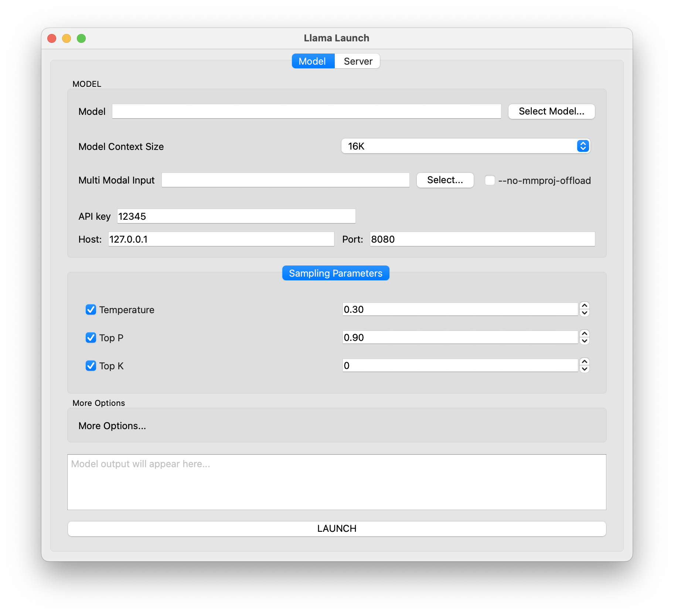Click into the Host field
Screen dimensions: 674x616
pyautogui.click(x=221, y=239)
